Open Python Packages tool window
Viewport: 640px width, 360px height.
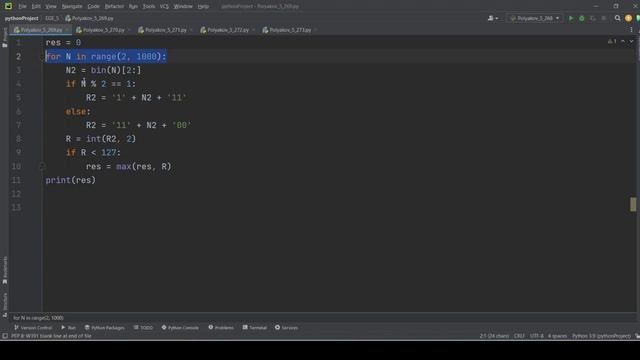pyautogui.click(x=104, y=327)
